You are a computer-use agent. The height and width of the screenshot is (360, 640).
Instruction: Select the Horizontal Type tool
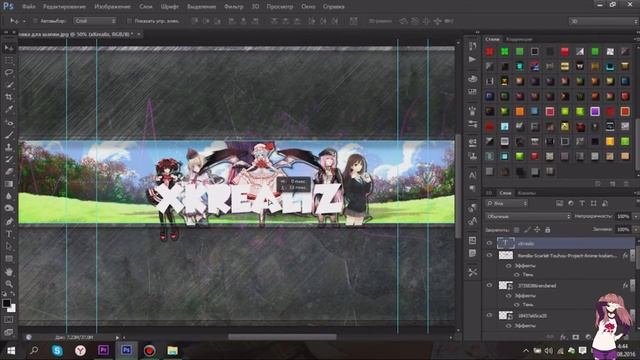pyautogui.click(x=9, y=234)
